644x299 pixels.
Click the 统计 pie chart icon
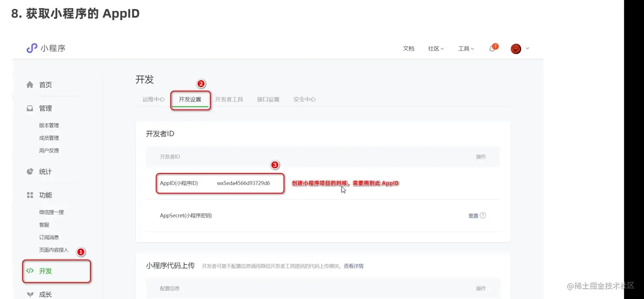30,172
